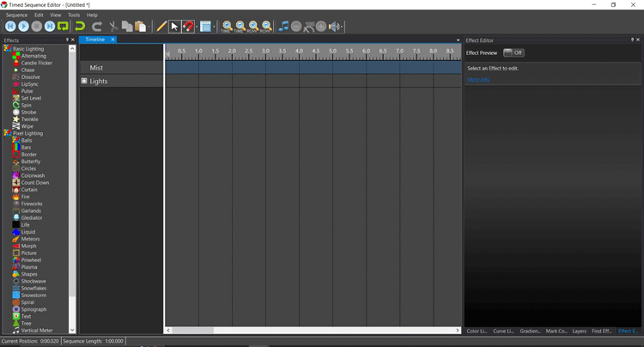
Task: Click the plus increase speed button
Action: 321,27
